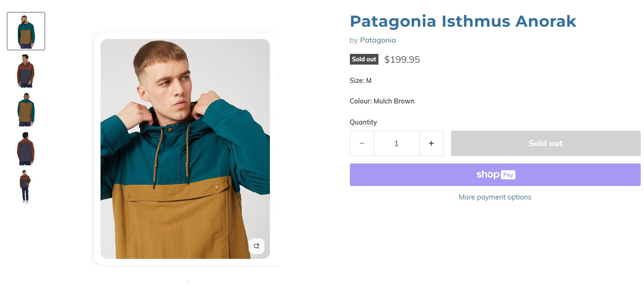Click the image zoom magnifier icon
This screenshot has height=296, width=644.
pos(256,246)
